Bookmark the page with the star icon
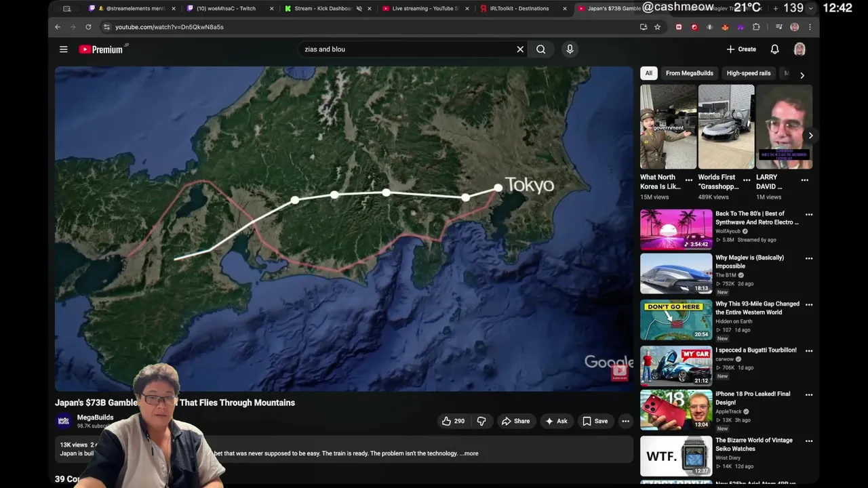This screenshot has width=868, height=488. 657,27
